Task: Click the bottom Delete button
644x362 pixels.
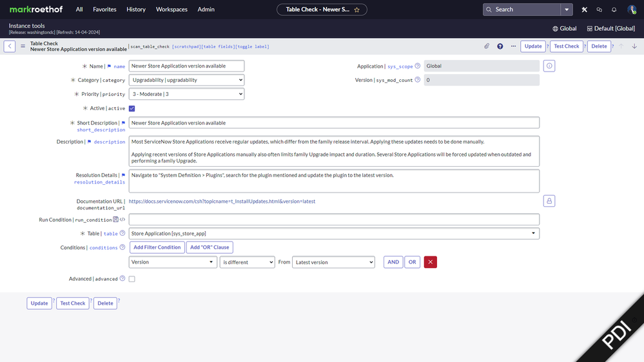Action: coord(105,303)
